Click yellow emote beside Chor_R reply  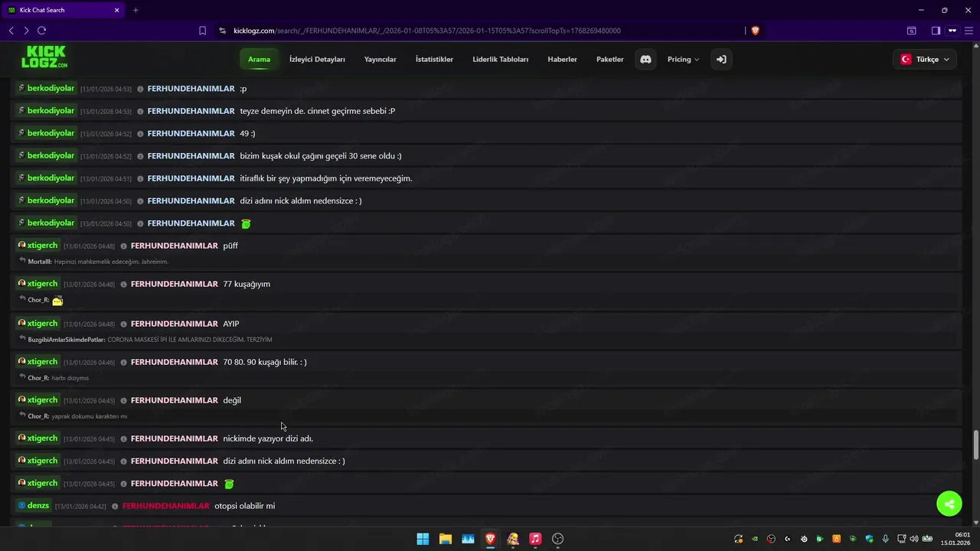57,301
